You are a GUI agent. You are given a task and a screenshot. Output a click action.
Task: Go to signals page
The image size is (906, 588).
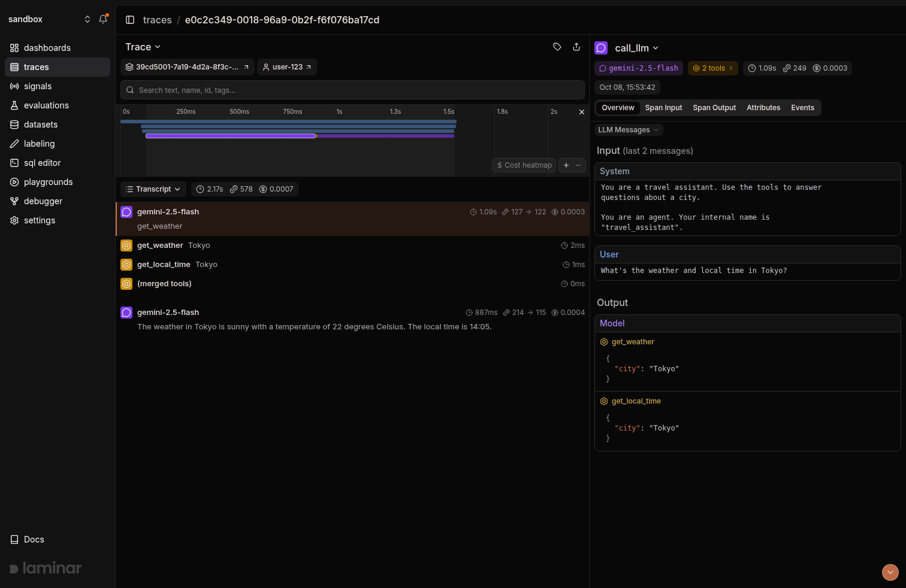point(58,86)
